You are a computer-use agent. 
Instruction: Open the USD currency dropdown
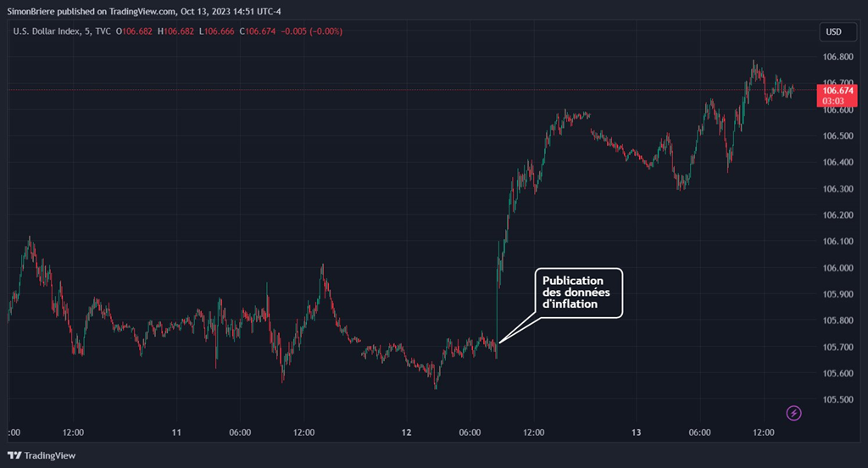click(834, 32)
